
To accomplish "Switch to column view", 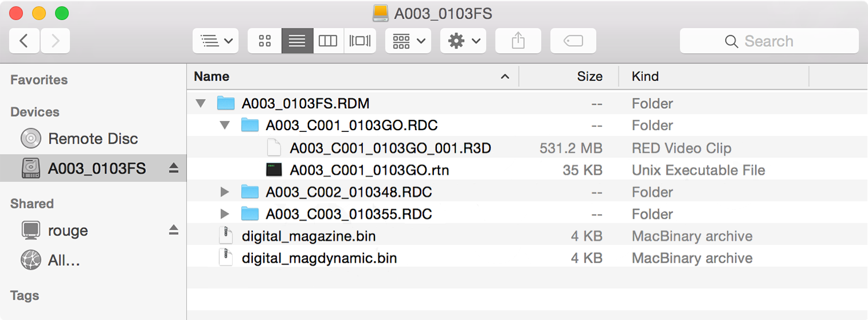I will click(328, 41).
